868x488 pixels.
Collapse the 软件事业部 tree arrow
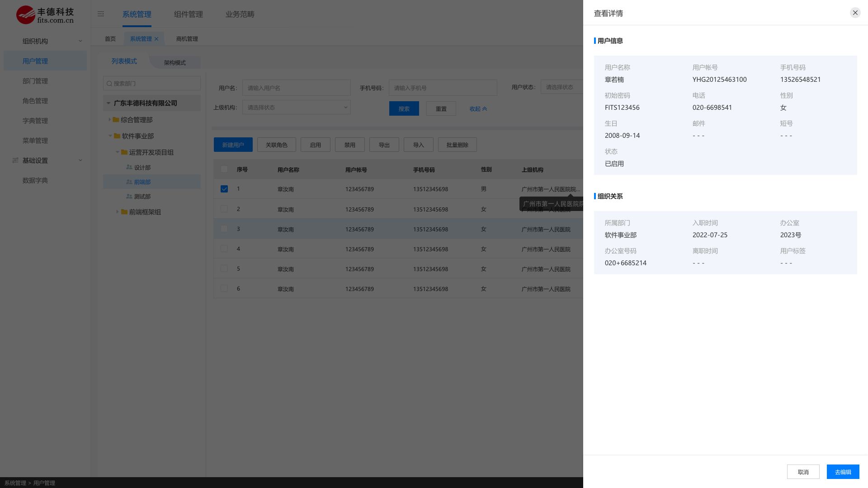[110, 136]
